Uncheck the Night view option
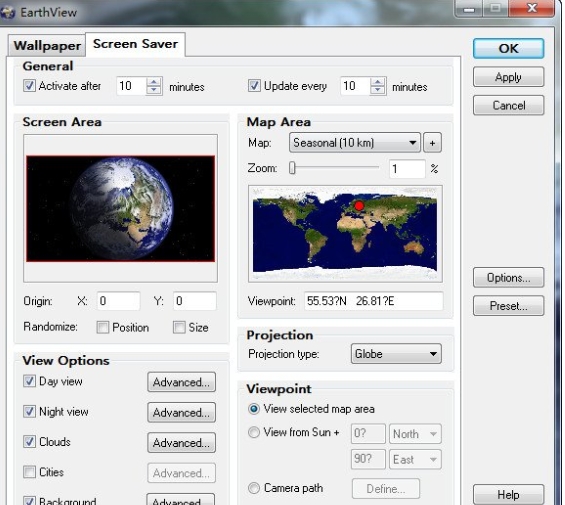565x505 pixels. tap(29, 411)
